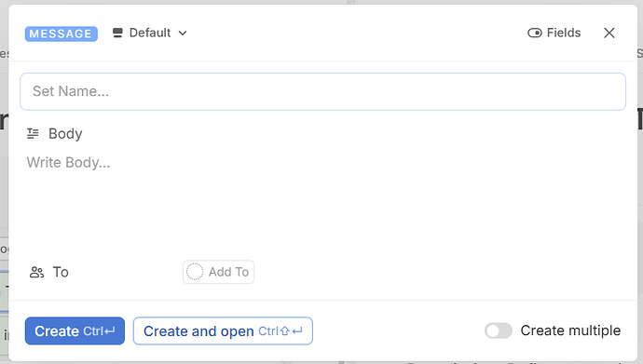The height and width of the screenshot is (364, 643).
Task: Click the Create button
Action: (75, 330)
